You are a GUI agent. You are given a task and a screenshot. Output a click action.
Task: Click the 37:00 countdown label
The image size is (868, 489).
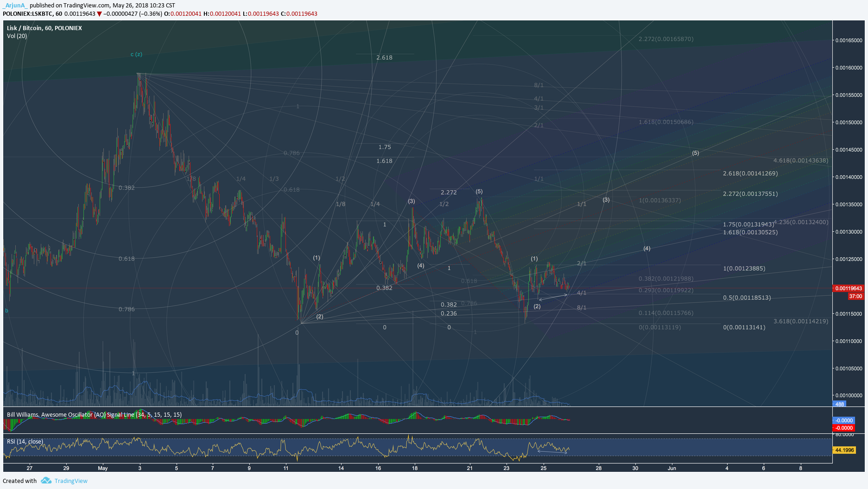click(x=855, y=296)
